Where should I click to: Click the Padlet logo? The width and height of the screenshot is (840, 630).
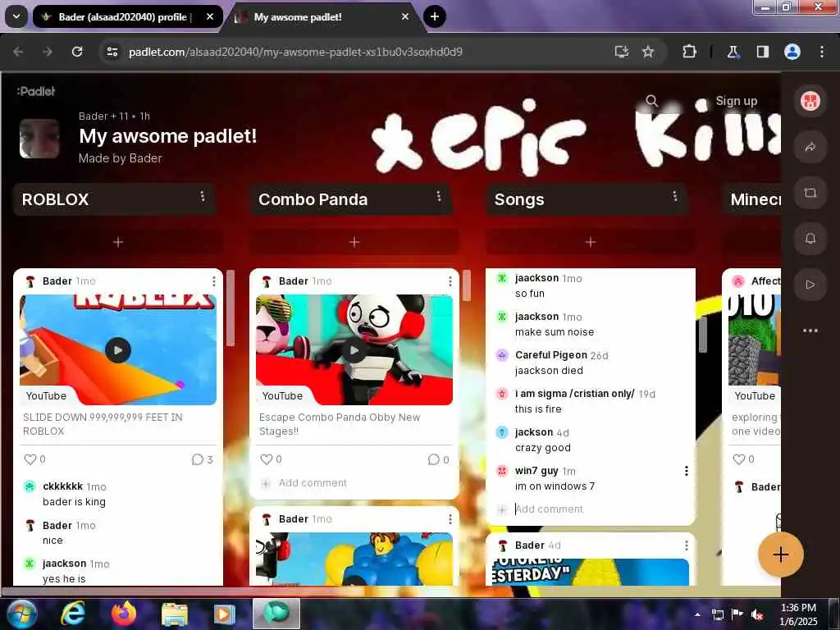(x=36, y=91)
